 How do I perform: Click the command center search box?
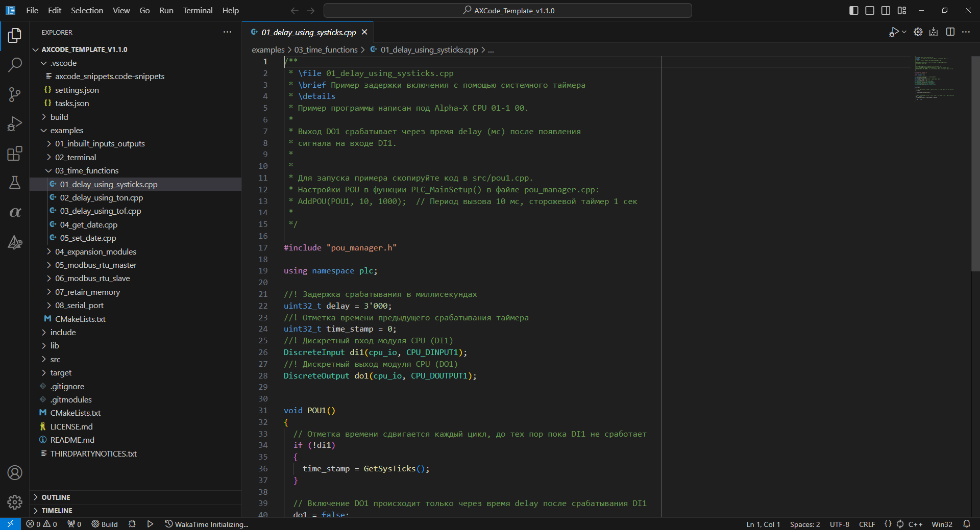click(x=508, y=10)
